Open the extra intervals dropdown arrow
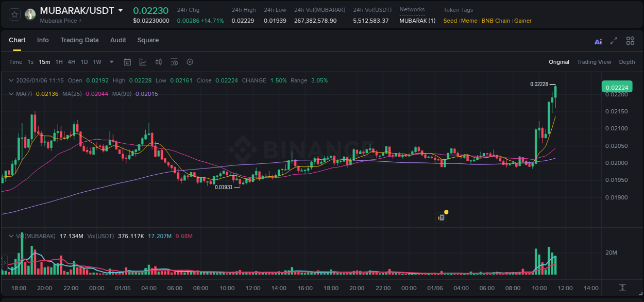The height and width of the screenshot is (302, 644). [x=111, y=62]
